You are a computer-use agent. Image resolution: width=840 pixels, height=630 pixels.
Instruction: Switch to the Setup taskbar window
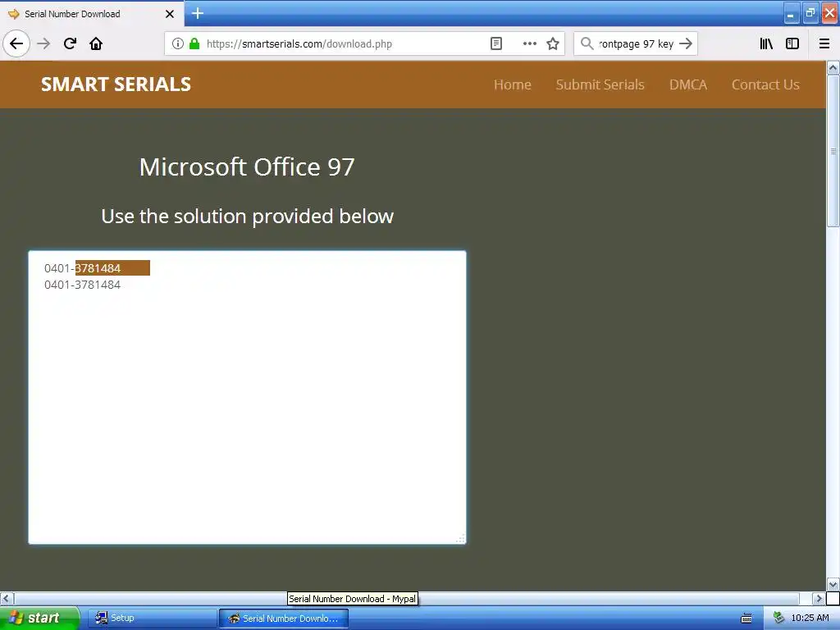click(152, 619)
